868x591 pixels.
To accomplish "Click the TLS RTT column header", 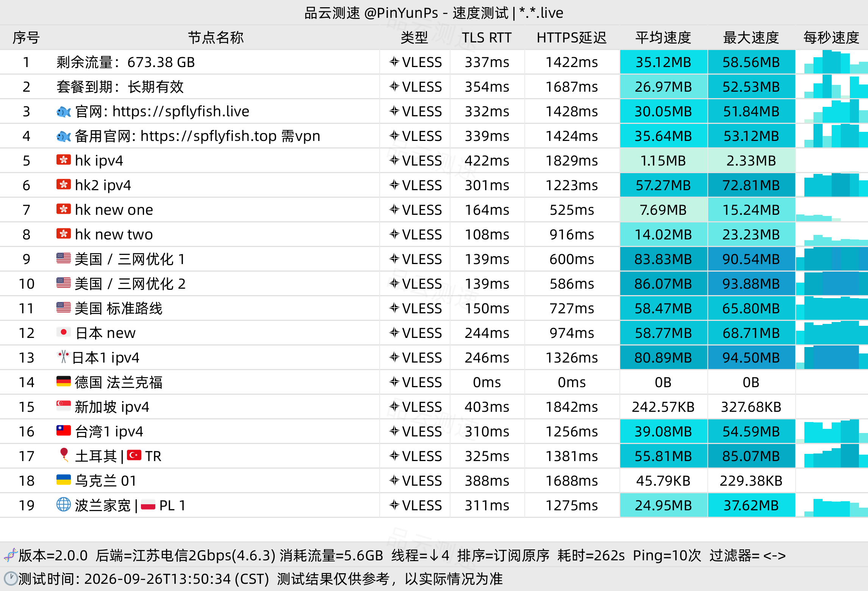I will pos(486,38).
